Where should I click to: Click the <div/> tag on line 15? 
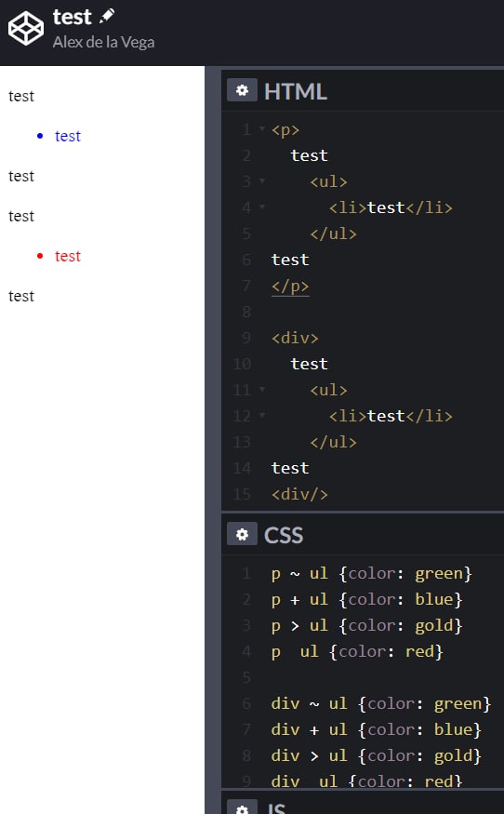pyautogui.click(x=299, y=494)
